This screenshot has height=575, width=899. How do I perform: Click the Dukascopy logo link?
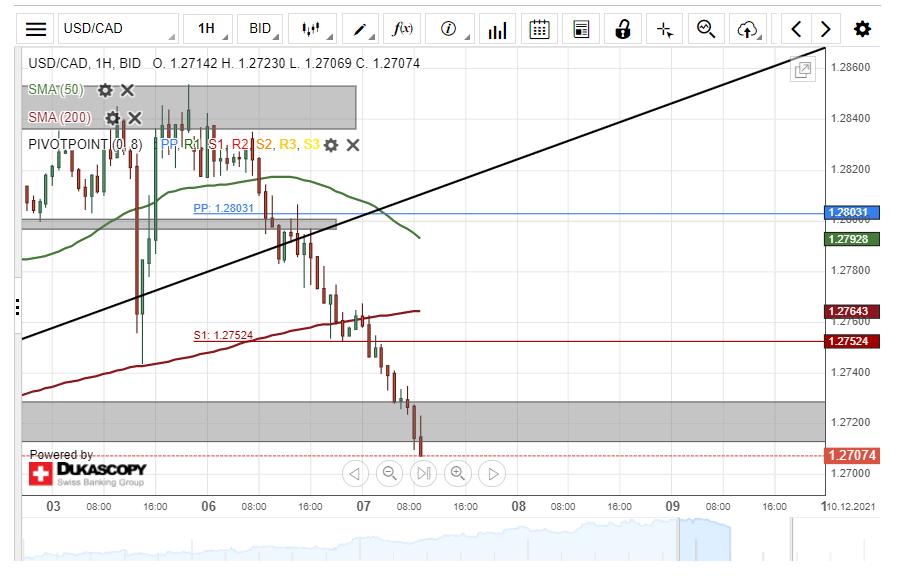pyautogui.click(x=87, y=474)
